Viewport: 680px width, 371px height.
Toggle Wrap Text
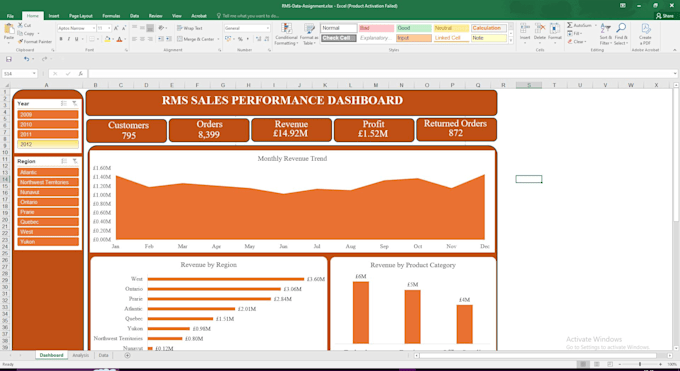(x=190, y=28)
